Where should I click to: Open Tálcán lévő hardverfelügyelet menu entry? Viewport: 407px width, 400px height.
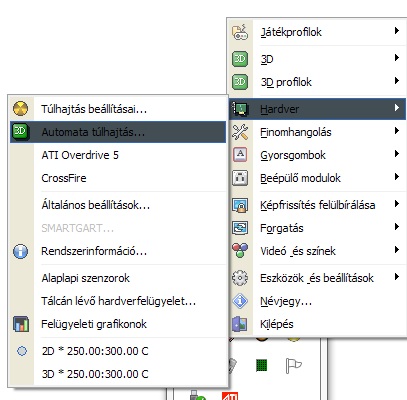(x=118, y=301)
